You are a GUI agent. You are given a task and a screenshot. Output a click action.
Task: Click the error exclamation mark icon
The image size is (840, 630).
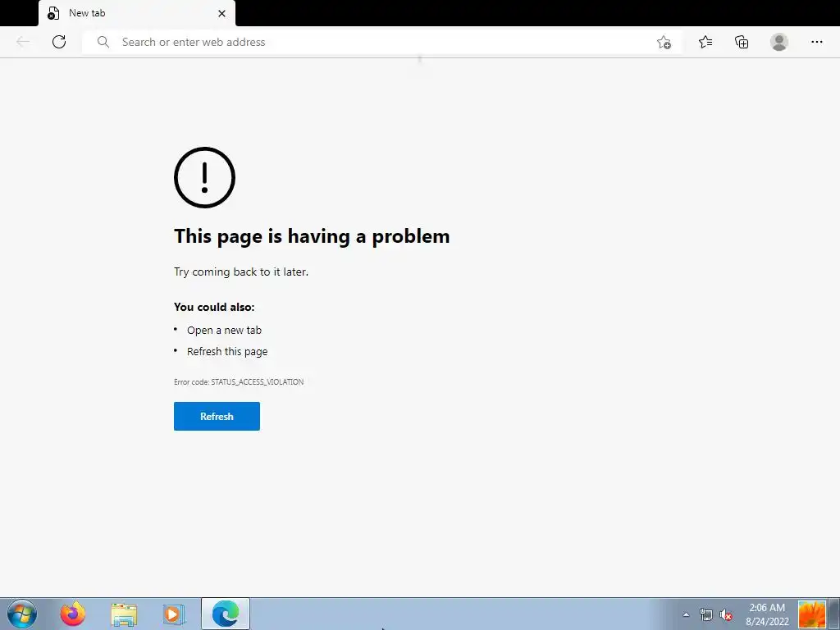coord(204,177)
